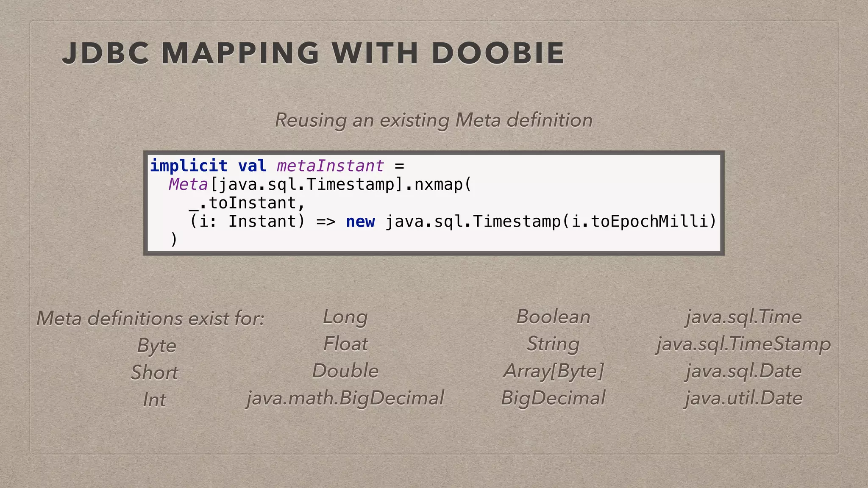This screenshot has height=488, width=868.
Task: Click metaInstant identifier in code block
Action: pos(330,166)
